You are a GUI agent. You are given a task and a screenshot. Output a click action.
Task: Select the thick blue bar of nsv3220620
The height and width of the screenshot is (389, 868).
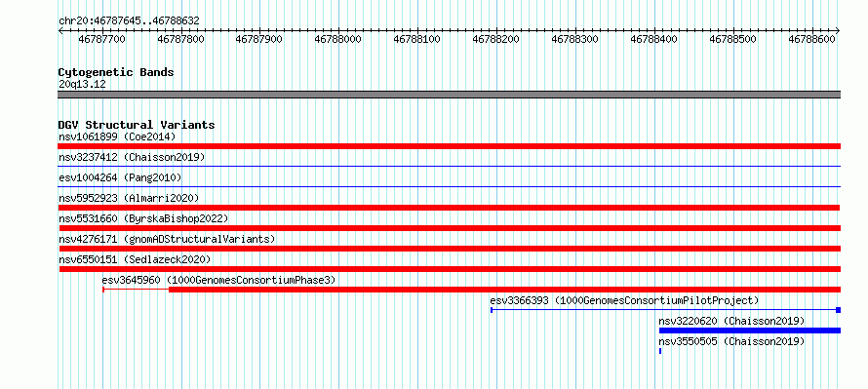(x=750, y=331)
